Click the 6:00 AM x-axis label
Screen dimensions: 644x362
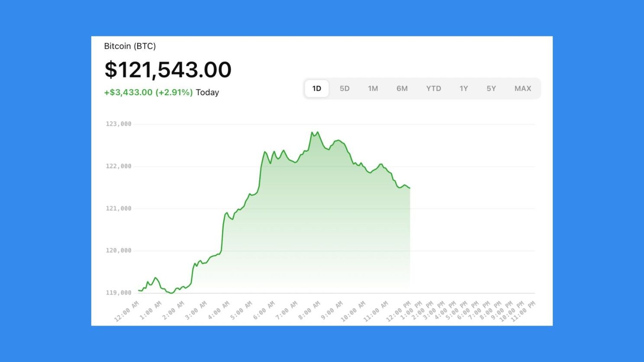point(264,311)
